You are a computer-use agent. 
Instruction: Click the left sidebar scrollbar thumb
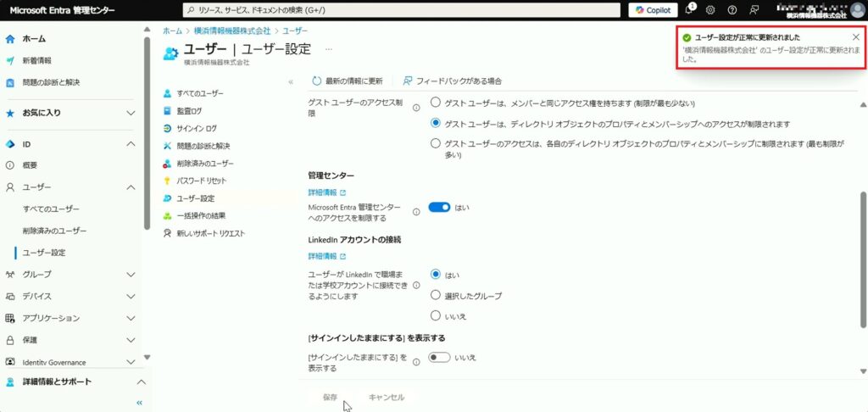pos(147,133)
